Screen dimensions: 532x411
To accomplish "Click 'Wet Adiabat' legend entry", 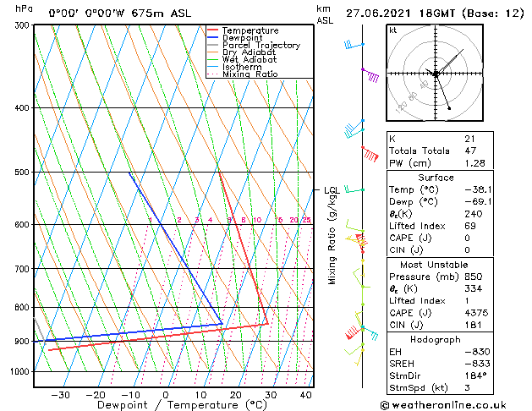I will [x=250, y=59].
